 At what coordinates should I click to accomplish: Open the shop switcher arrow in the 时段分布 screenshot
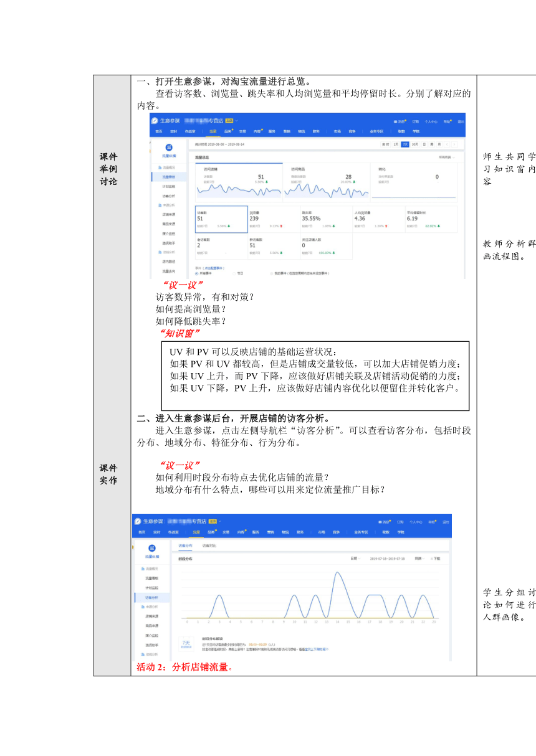point(220,521)
